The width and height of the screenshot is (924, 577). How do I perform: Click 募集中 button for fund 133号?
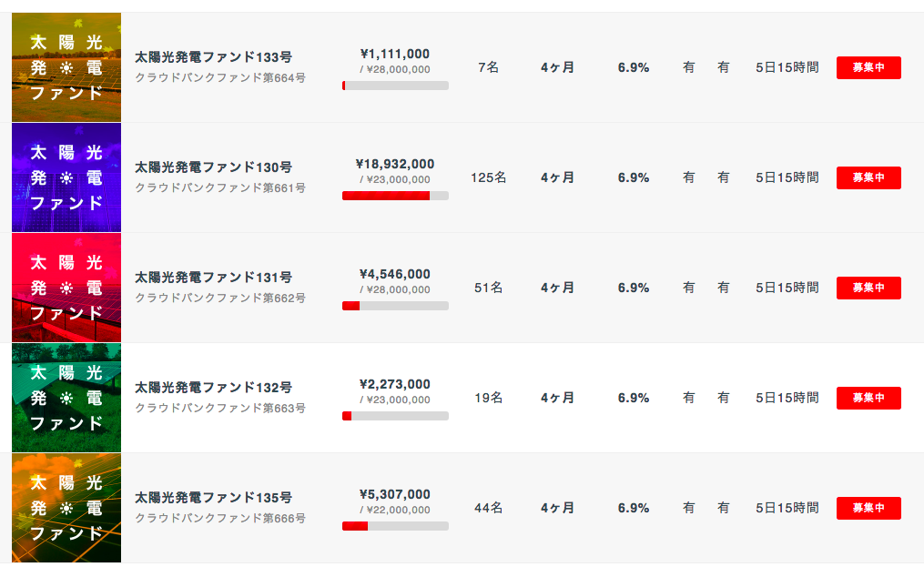[x=868, y=67]
